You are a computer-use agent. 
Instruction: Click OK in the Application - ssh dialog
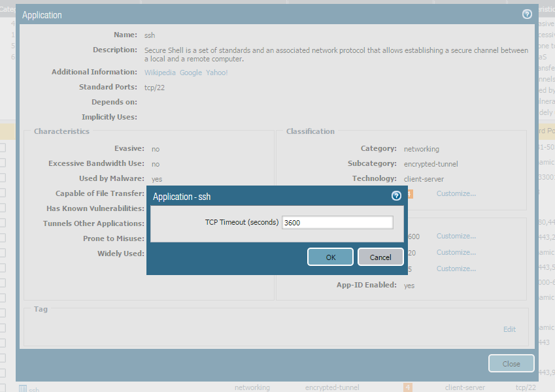point(330,257)
